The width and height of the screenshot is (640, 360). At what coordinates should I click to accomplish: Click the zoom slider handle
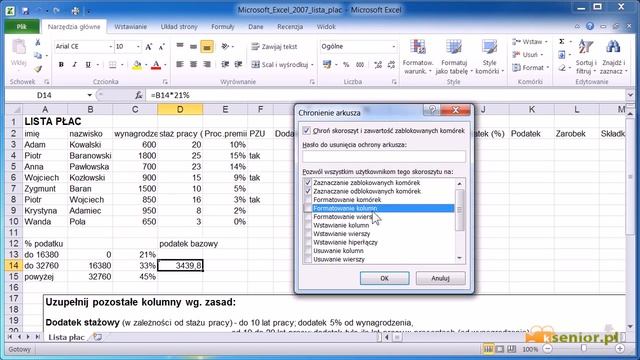coord(584,349)
